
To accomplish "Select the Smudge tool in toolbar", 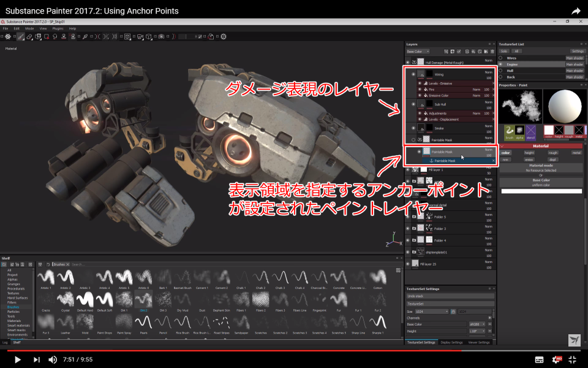I will pyautogui.click(x=55, y=36).
